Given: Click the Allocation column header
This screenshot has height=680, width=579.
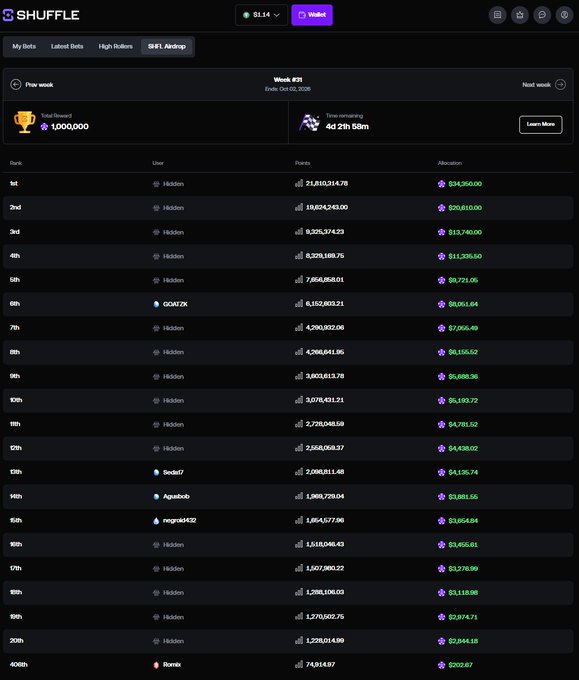Looking at the screenshot, I should 450,163.
